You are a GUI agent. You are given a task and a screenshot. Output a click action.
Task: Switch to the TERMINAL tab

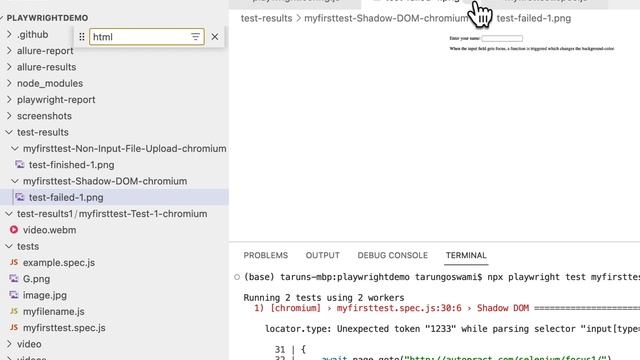click(x=466, y=256)
